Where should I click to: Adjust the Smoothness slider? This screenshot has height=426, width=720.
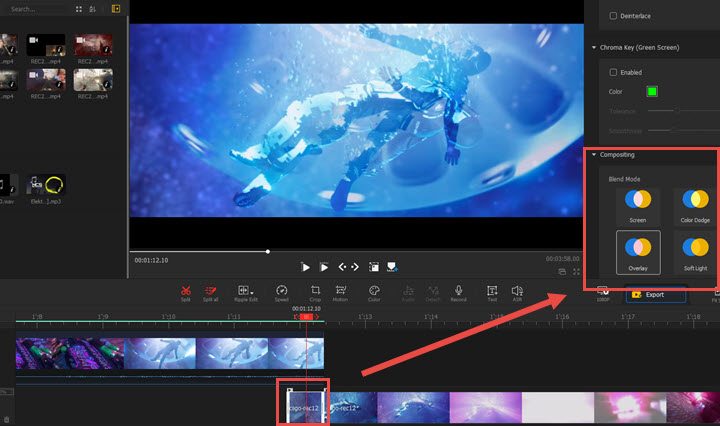[x=672, y=130]
